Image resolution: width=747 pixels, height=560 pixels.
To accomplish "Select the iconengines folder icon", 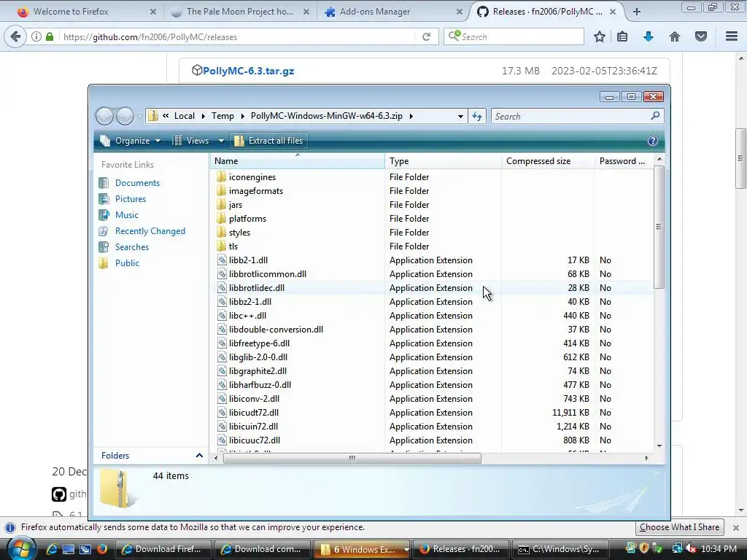I will [x=221, y=176].
